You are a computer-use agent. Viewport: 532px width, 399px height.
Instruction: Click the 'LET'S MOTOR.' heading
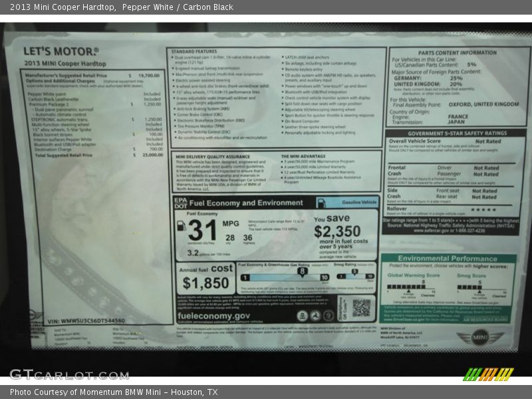click(61, 51)
